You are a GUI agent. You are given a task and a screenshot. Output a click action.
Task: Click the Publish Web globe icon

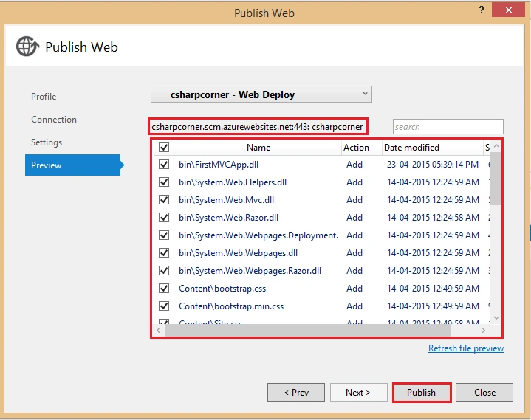27,47
